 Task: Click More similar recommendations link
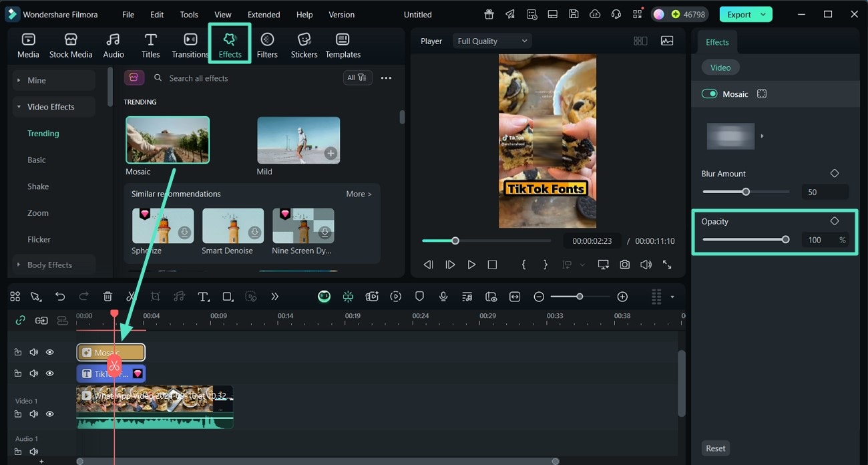[359, 194]
